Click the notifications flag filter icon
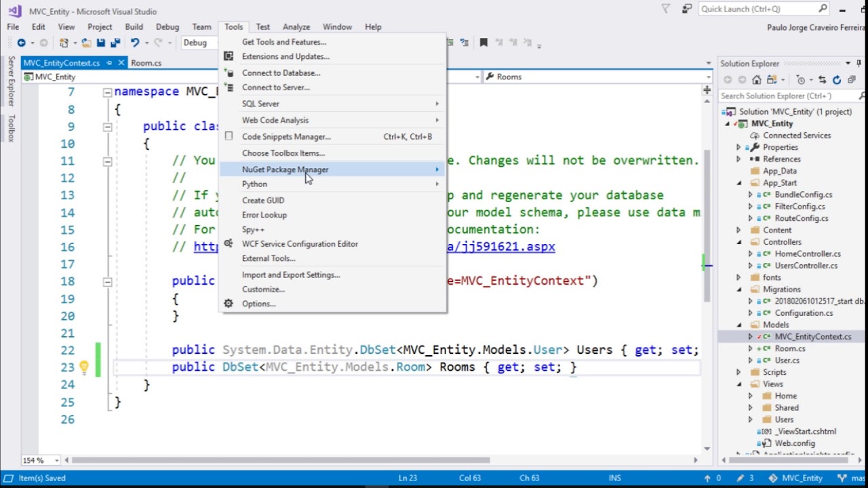Viewport: 868px width, 488px height. click(x=666, y=9)
